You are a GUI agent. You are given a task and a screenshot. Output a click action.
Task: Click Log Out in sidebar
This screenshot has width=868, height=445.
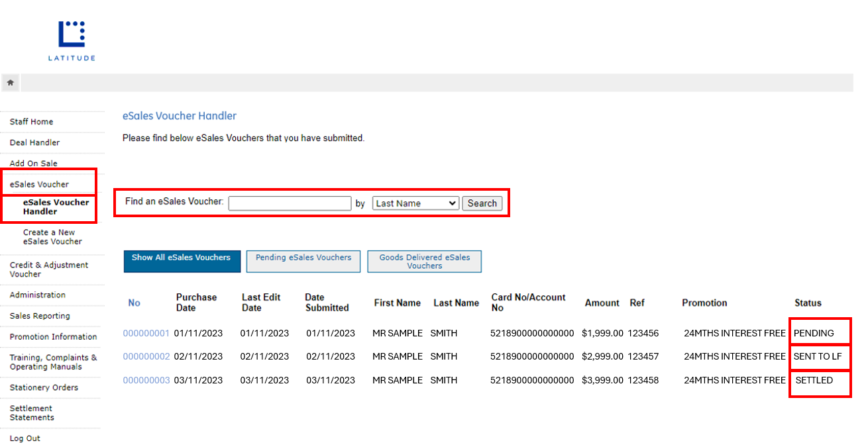(25, 438)
